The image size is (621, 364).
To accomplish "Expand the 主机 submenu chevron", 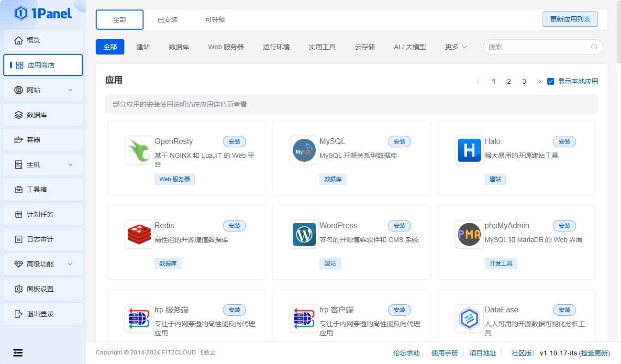I will click(70, 165).
